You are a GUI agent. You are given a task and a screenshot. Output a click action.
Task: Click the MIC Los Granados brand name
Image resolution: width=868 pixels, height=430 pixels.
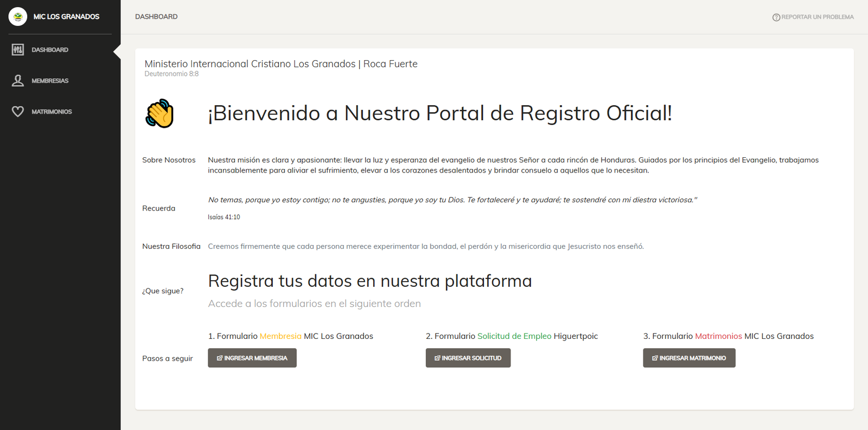coord(66,17)
